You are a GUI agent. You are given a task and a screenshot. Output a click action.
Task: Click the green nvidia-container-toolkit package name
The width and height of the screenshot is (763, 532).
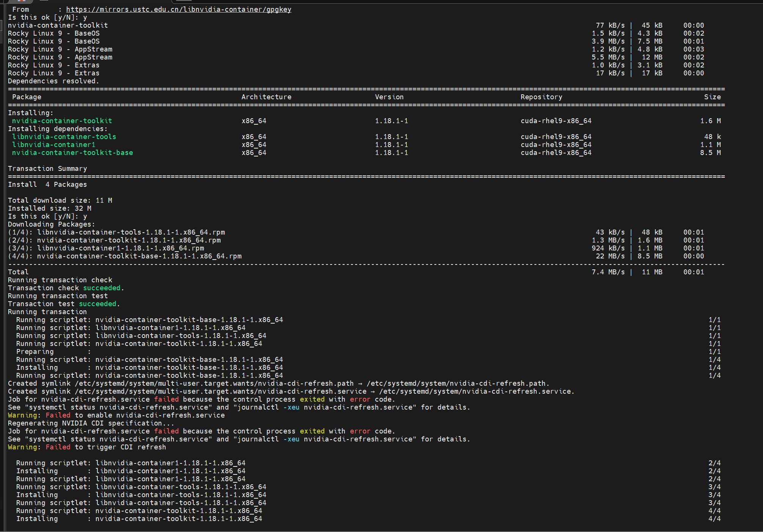(62, 121)
